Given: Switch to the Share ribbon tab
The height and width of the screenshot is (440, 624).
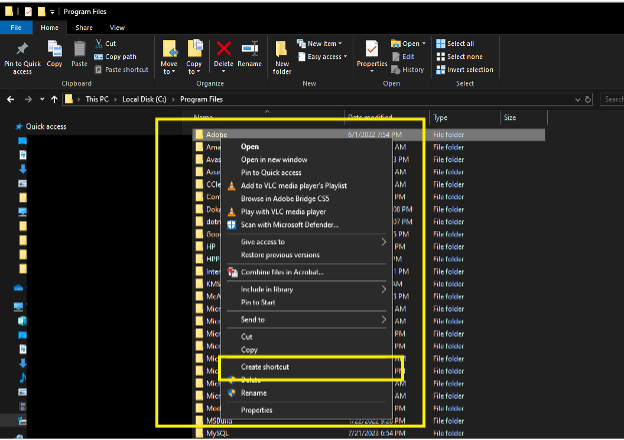Looking at the screenshot, I should pyautogui.click(x=84, y=27).
